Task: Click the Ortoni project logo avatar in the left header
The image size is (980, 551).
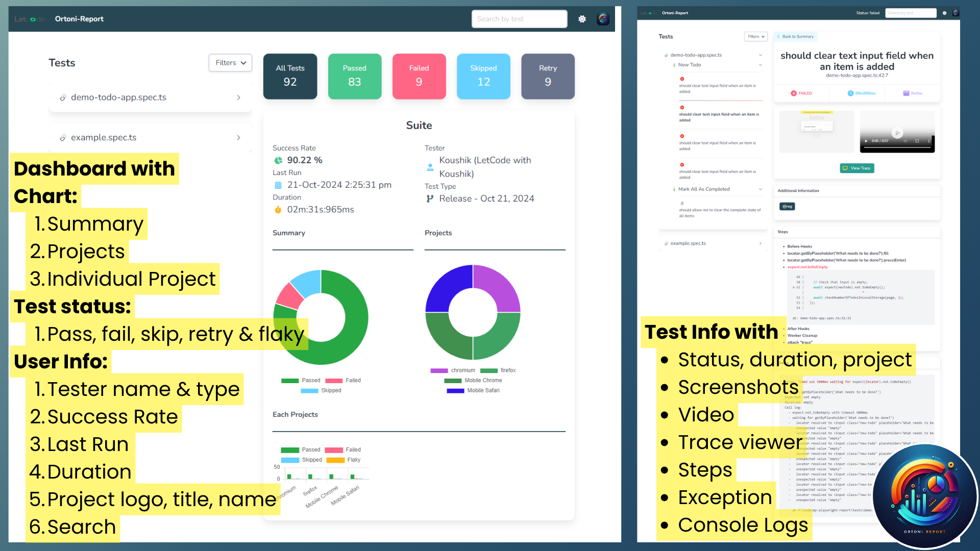Action: [603, 19]
